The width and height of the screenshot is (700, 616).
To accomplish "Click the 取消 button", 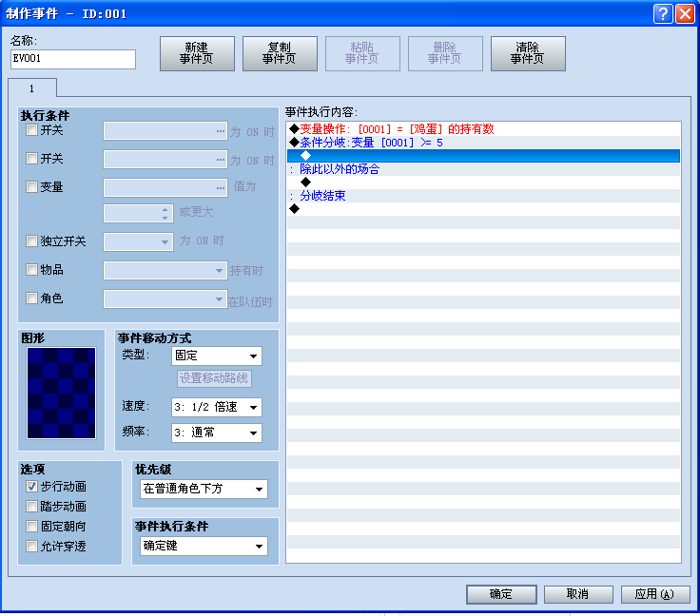I will click(x=578, y=594).
